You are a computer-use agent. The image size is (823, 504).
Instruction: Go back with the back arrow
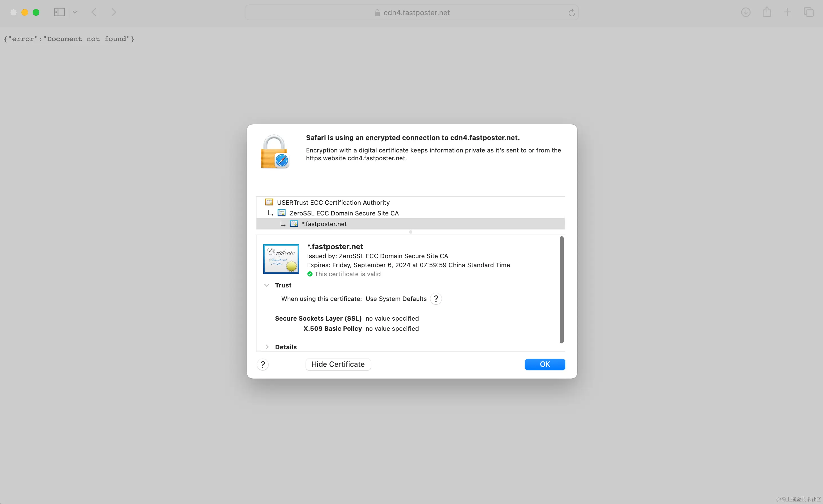click(94, 12)
